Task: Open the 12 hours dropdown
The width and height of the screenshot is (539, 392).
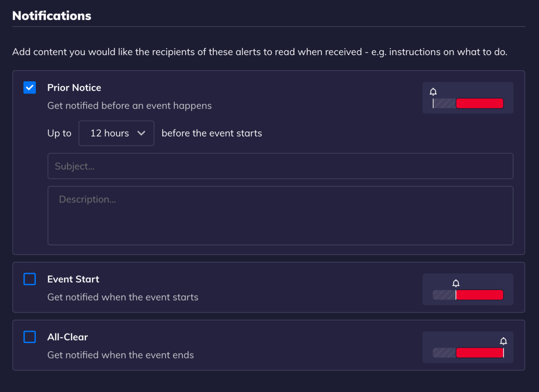Action: 116,133
